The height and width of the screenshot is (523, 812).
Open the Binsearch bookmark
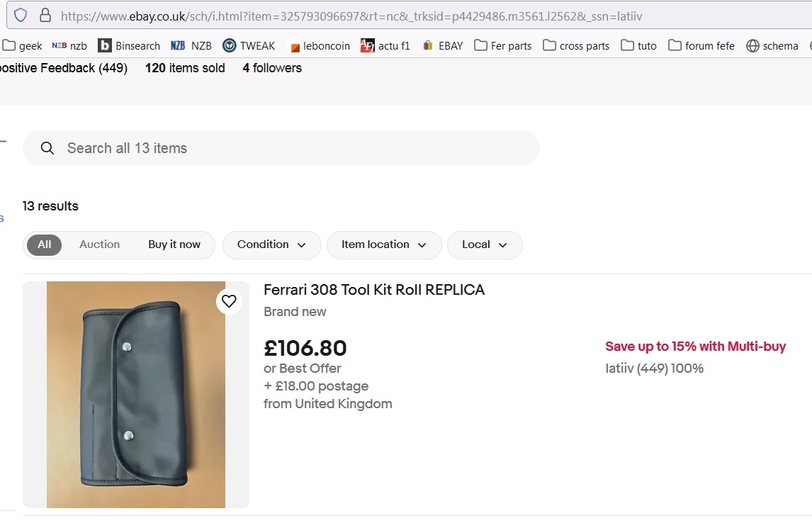(x=129, y=45)
